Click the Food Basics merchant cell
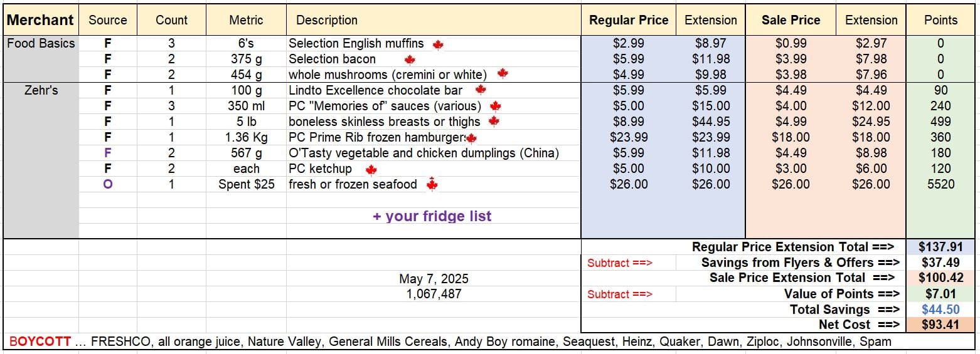The image size is (980, 354). pyautogui.click(x=41, y=43)
